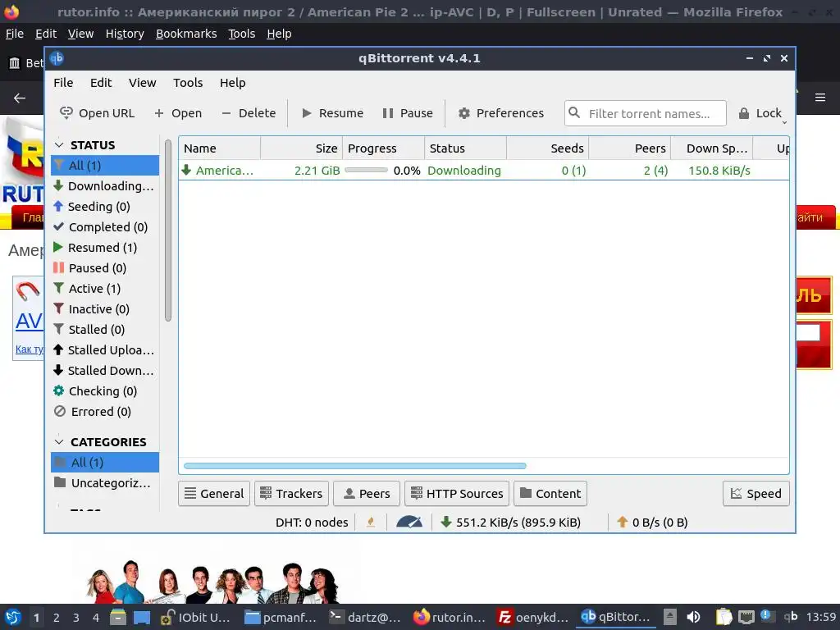Switch to the Content tab
The width and height of the screenshot is (840, 630).
click(550, 493)
